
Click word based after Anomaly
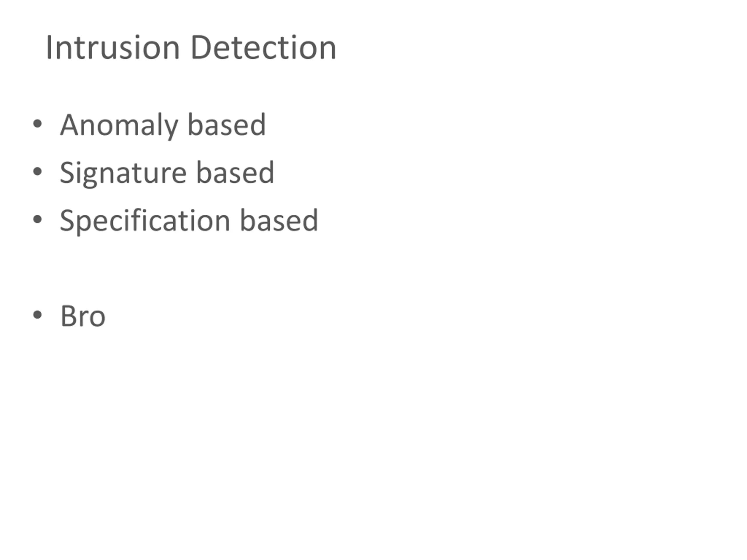227,124
